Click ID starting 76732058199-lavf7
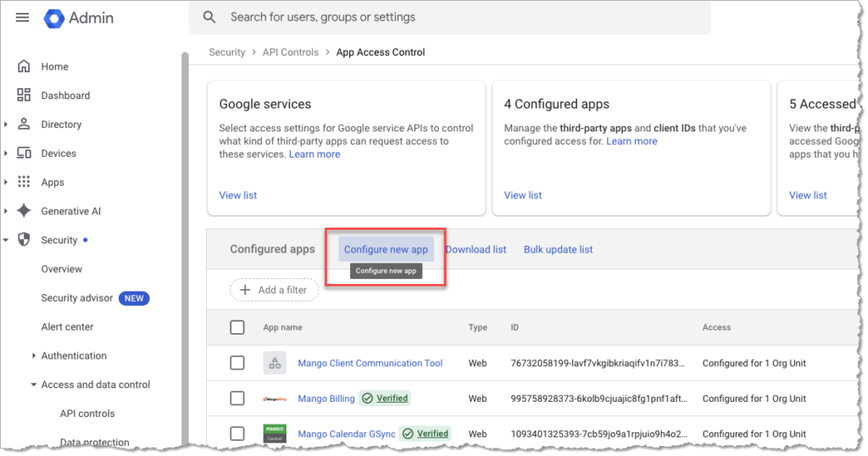The height and width of the screenshot is (456, 868). pos(598,363)
